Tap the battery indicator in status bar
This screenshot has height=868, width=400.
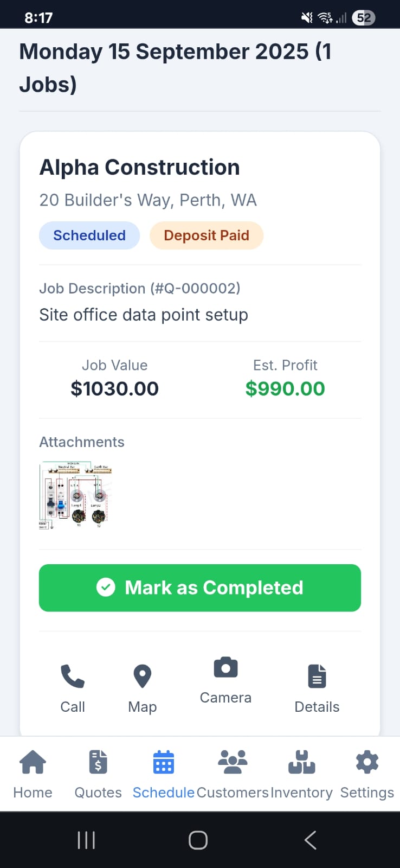click(x=364, y=18)
